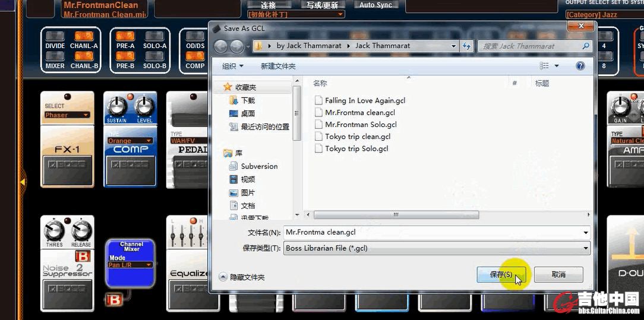Click the Noise Suppressor B channel badge

82,256
